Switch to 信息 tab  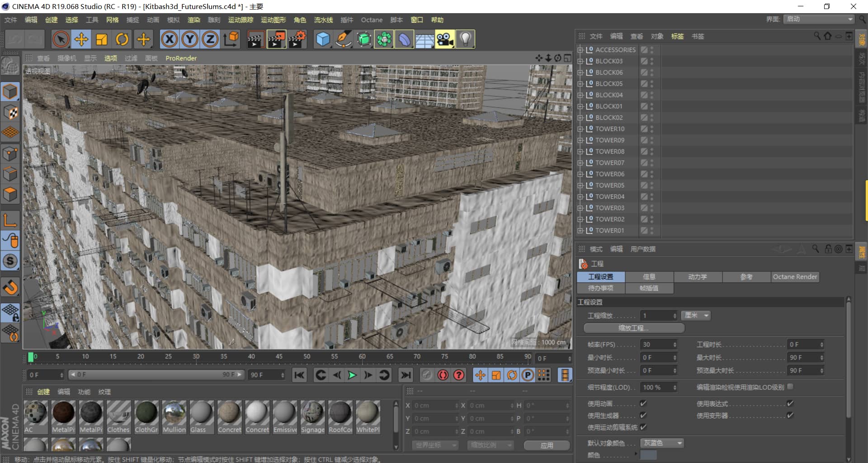[649, 277]
